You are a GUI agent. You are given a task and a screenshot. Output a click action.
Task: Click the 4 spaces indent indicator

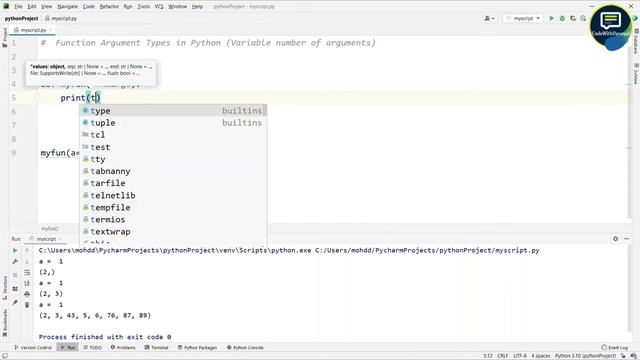click(540, 356)
